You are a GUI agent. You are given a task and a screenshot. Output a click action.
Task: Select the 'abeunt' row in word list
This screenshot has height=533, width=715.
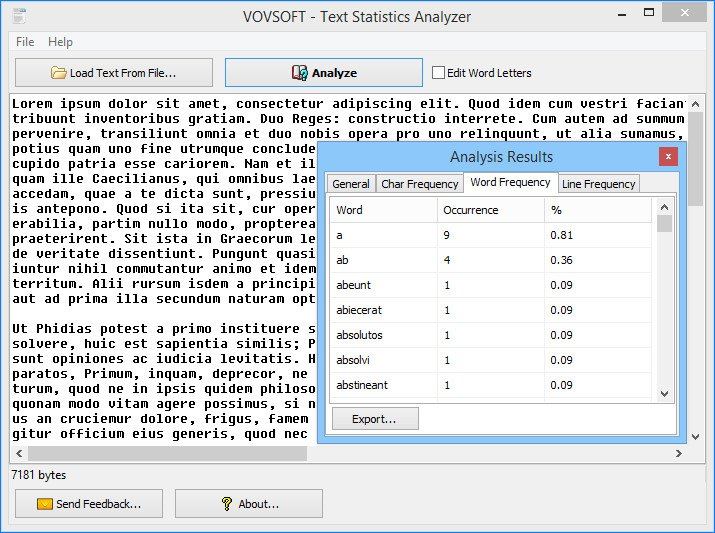(x=491, y=285)
